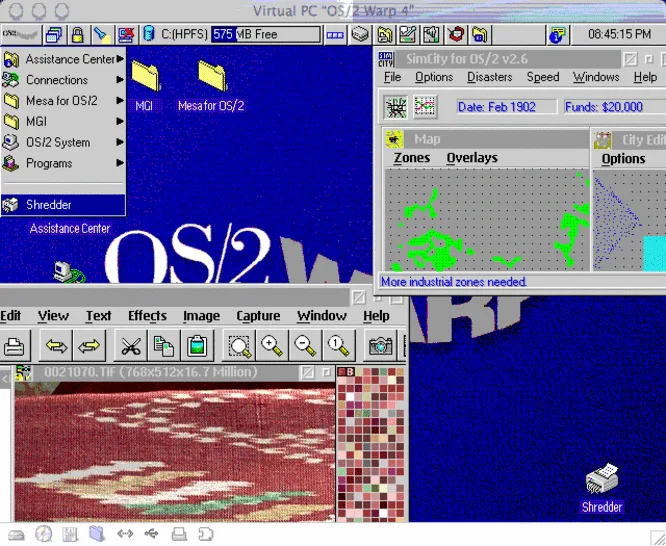Open the View menu in image editor
The width and height of the screenshot is (666, 546).
point(53,316)
